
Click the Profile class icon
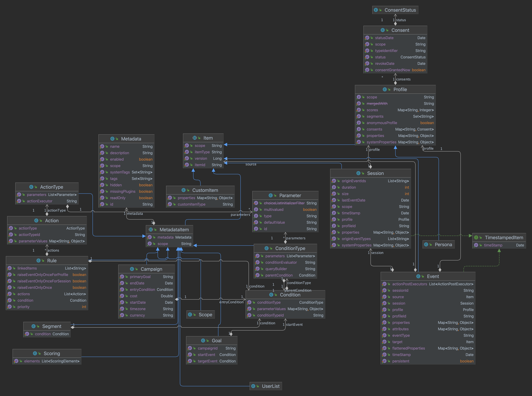coord(385,89)
